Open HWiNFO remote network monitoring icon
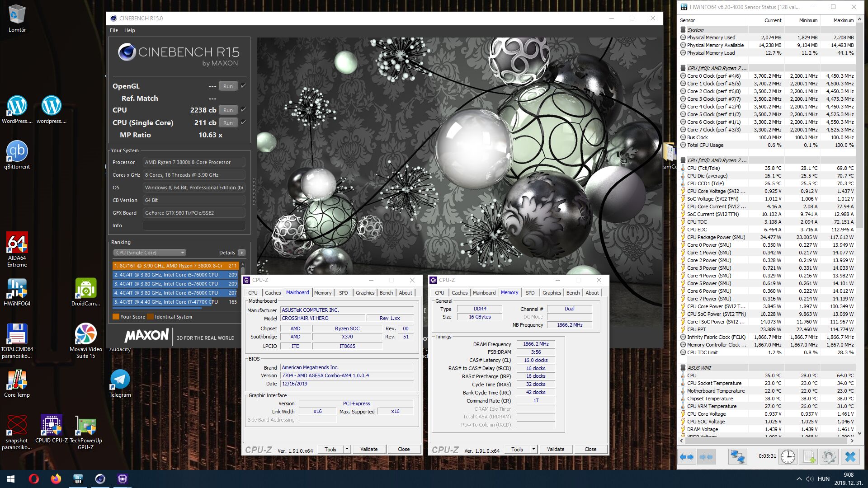This screenshot has height=488, width=868. coord(737,456)
